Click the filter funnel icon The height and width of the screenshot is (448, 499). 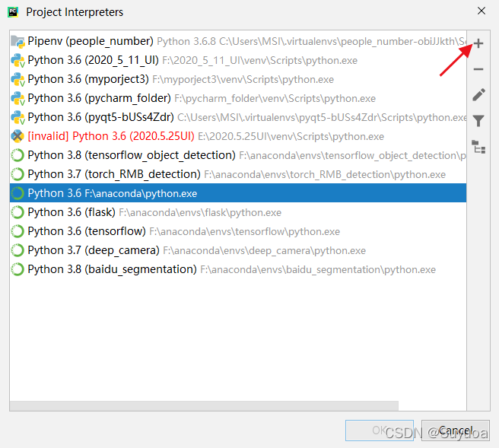tap(478, 121)
